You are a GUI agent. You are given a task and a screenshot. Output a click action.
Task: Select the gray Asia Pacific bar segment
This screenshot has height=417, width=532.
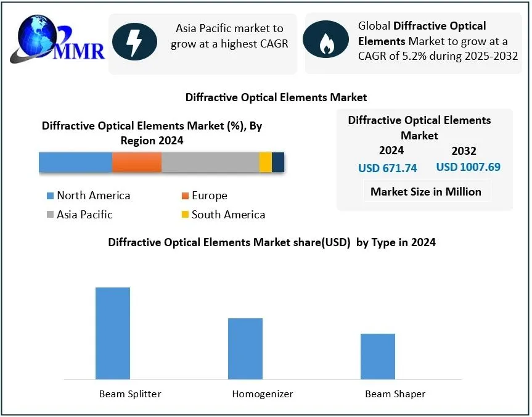pos(210,162)
